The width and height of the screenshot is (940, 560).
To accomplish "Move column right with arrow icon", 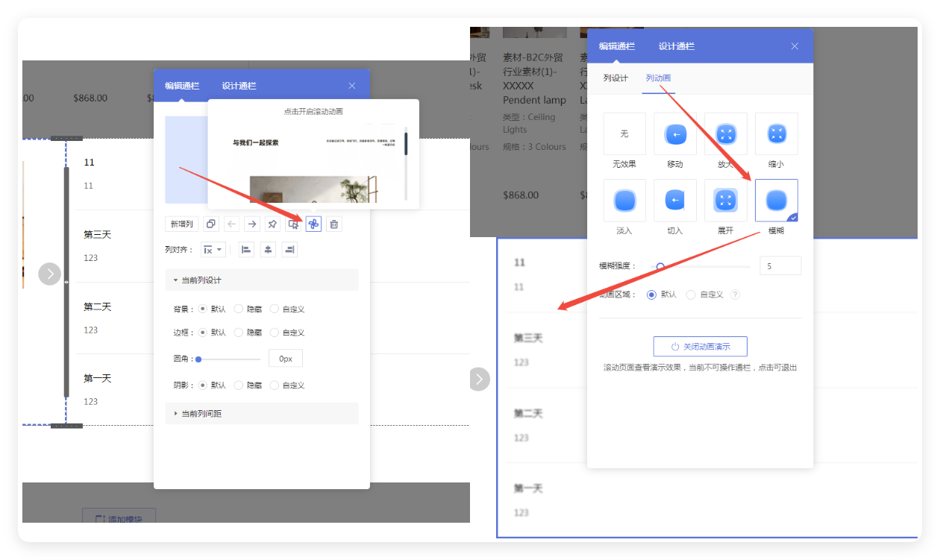I will [252, 224].
